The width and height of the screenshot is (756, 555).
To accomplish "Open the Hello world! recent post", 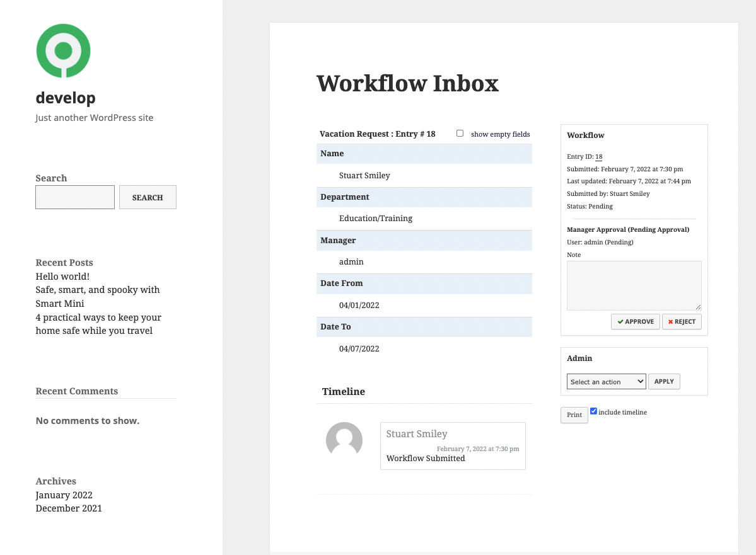I will (62, 277).
